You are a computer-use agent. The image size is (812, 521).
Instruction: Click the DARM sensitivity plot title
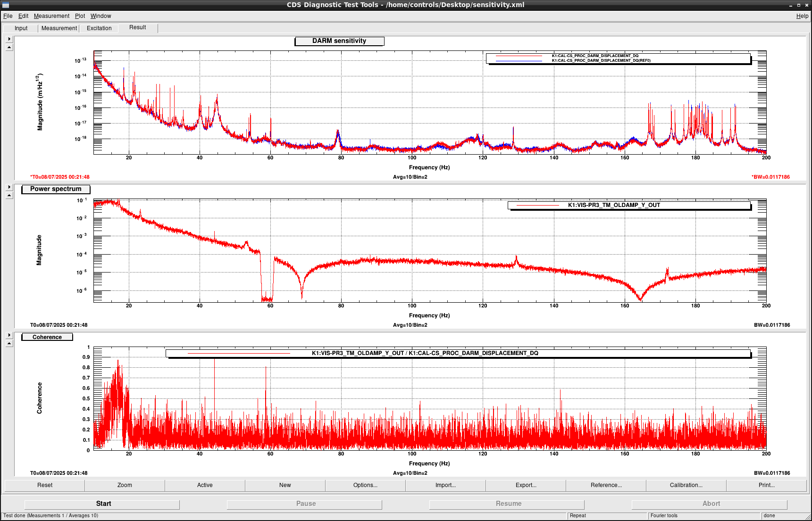pyautogui.click(x=339, y=41)
